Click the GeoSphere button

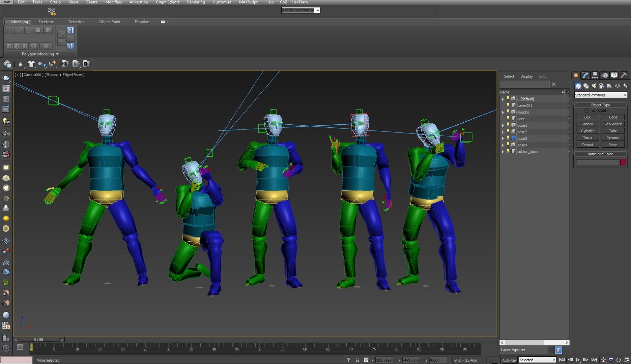click(x=613, y=124)
